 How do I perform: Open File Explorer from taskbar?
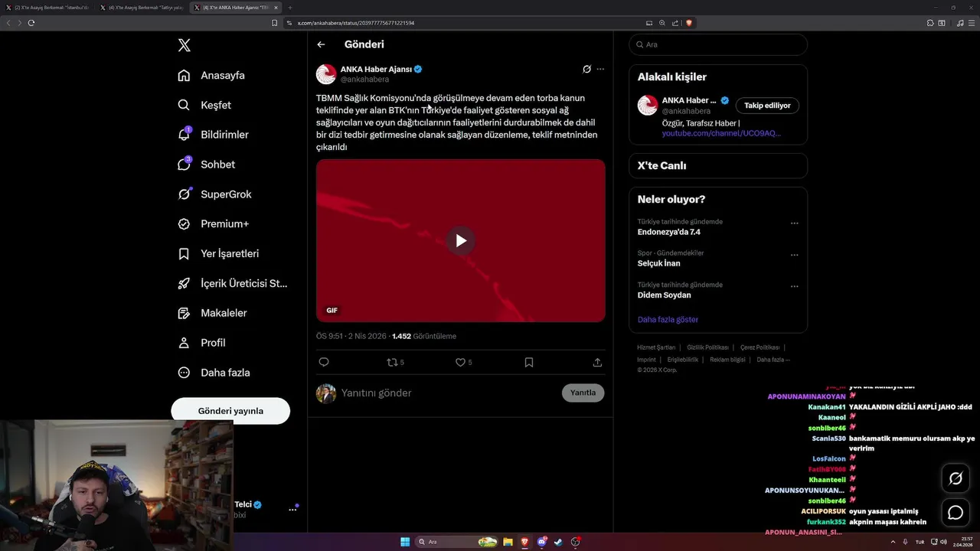tap(508, 542)
